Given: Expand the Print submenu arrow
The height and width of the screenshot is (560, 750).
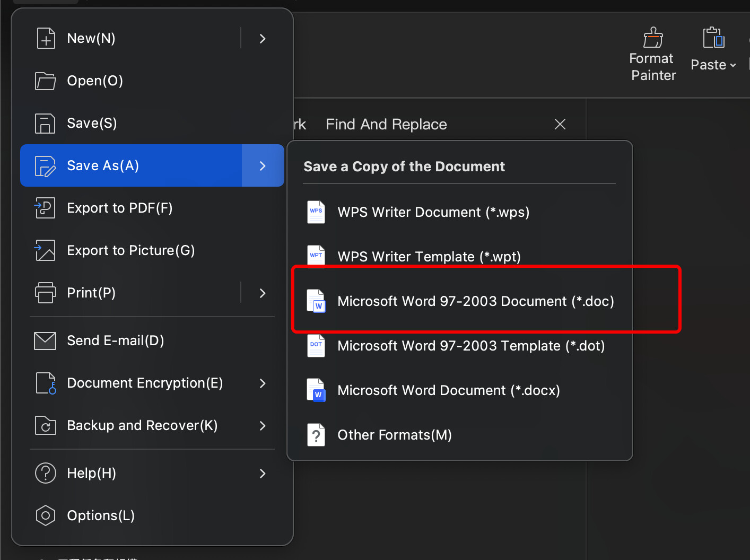Looking at the screenshot, I should [263, 293].
